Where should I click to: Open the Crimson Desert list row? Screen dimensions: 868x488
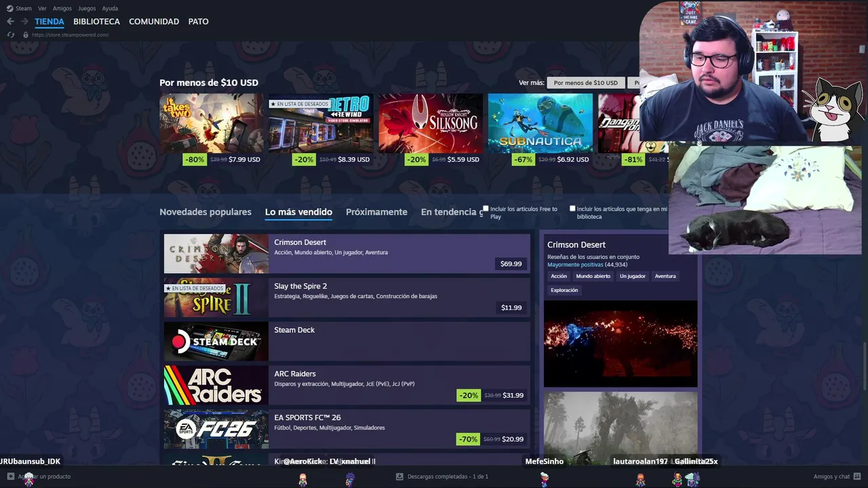pos(347,253)
